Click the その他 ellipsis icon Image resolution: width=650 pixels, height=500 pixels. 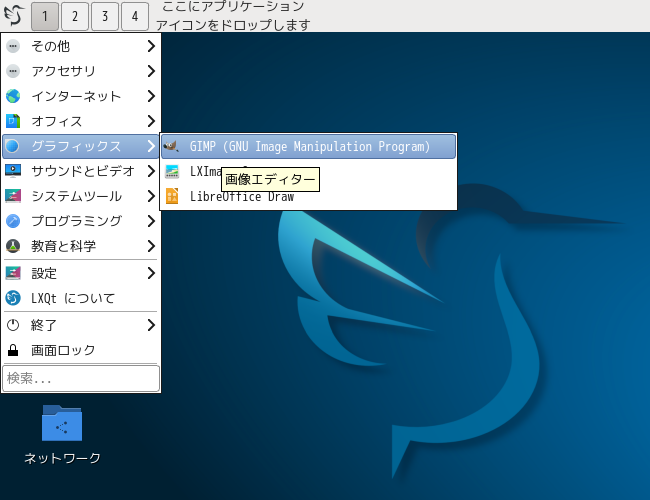(x=13, y=46)
